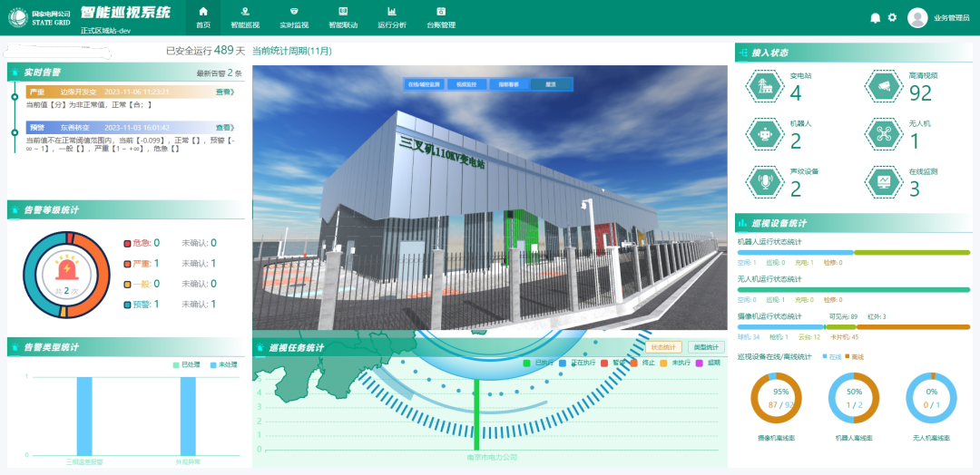980x475 pixels.
Task: Click 一般 yellow color swatch
Action: tap(128, 284)
